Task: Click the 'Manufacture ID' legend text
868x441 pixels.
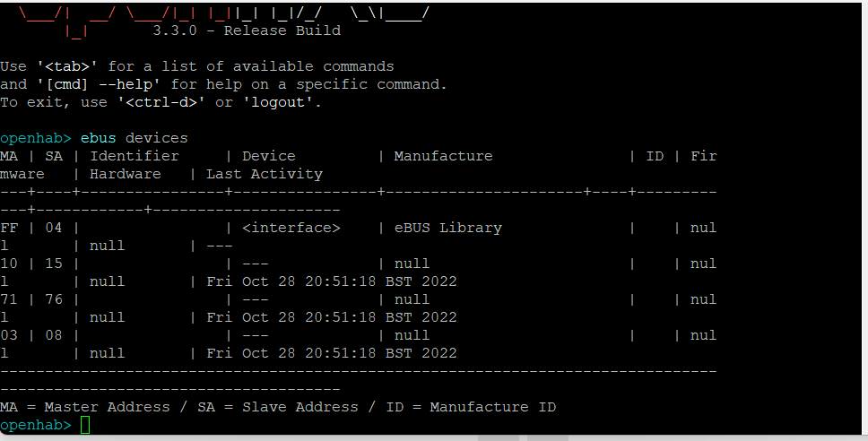Action: click(493, 407)
